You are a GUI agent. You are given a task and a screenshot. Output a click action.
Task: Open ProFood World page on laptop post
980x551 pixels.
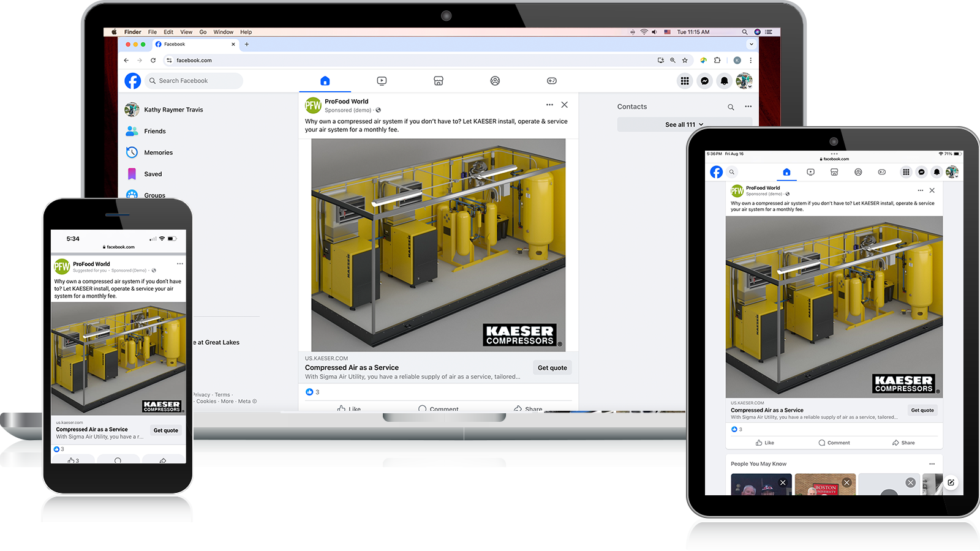click(x=347, y=102)
